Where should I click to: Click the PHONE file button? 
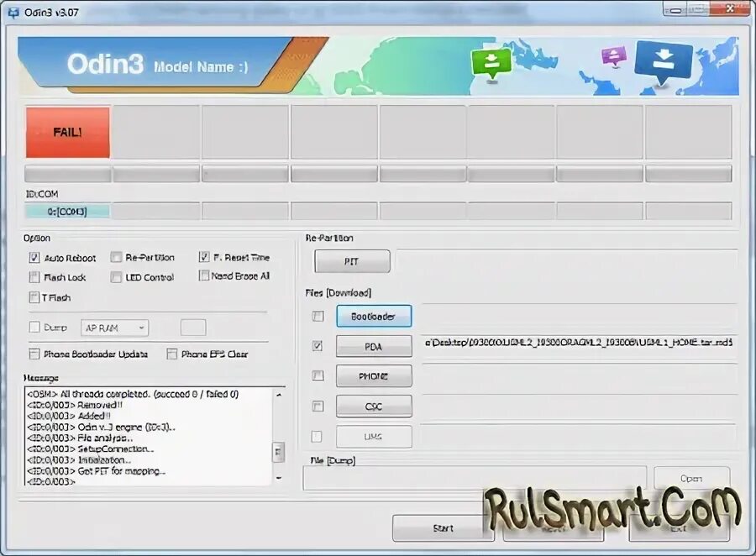pyautogui.click(x=374, y=376)
